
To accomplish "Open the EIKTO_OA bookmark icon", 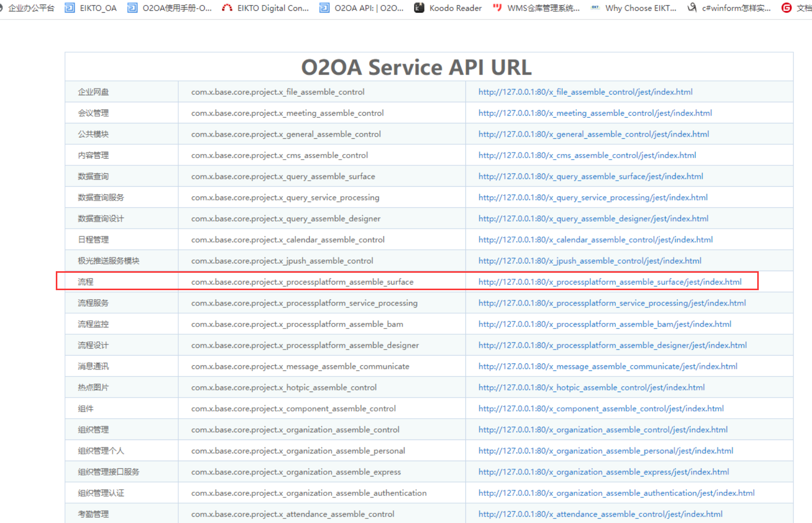I will (70, 8).
